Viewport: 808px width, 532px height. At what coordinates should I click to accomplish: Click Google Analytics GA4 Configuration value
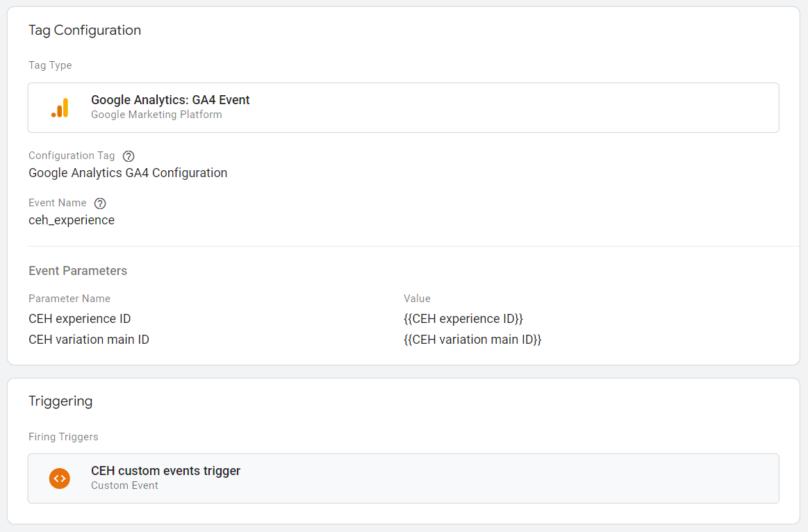(128, 173)
